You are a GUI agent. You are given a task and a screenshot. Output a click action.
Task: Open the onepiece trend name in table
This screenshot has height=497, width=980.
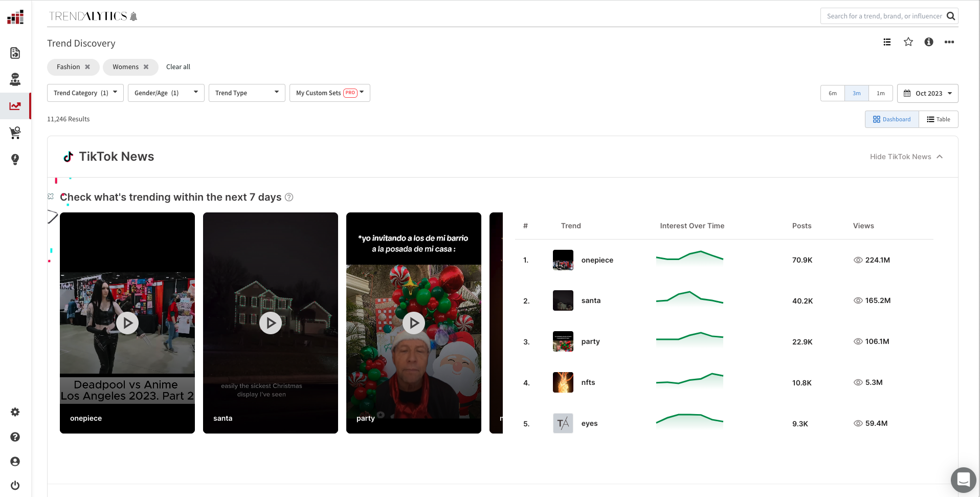[x=597, y=260]
